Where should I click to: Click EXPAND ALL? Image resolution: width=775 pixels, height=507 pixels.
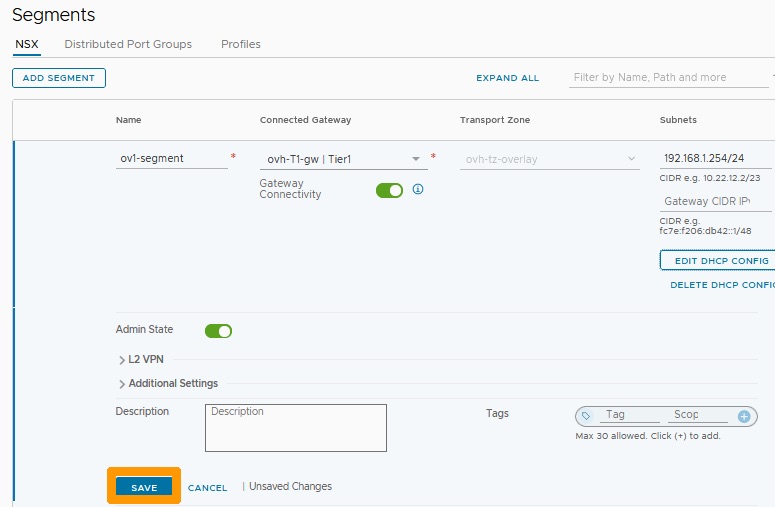click(508, 78)
